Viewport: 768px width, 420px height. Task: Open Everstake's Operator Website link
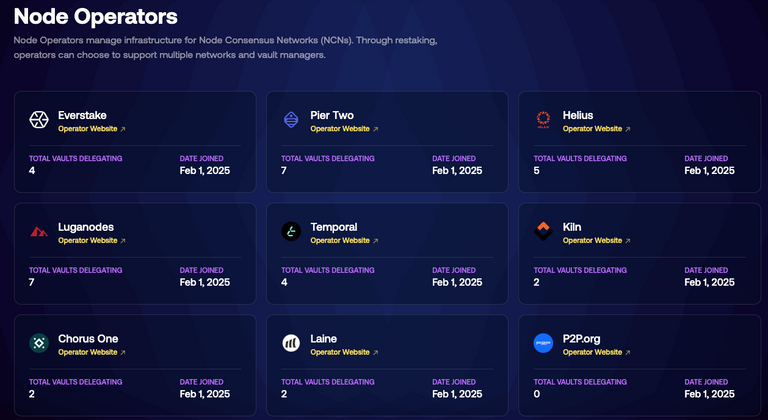coord(91,129)
